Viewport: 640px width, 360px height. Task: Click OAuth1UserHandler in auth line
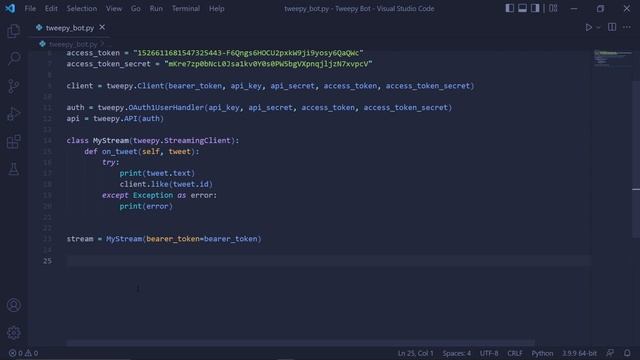[x=166, y=107]
